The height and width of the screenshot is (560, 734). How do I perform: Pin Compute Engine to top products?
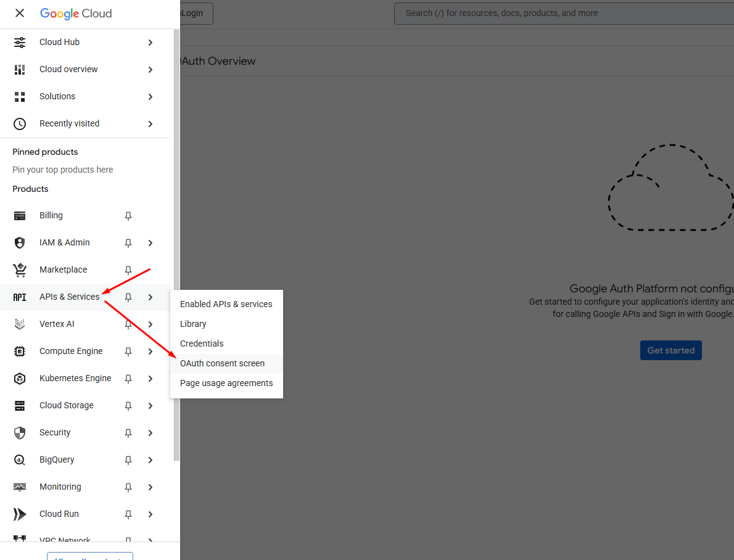tap(128, 352)
